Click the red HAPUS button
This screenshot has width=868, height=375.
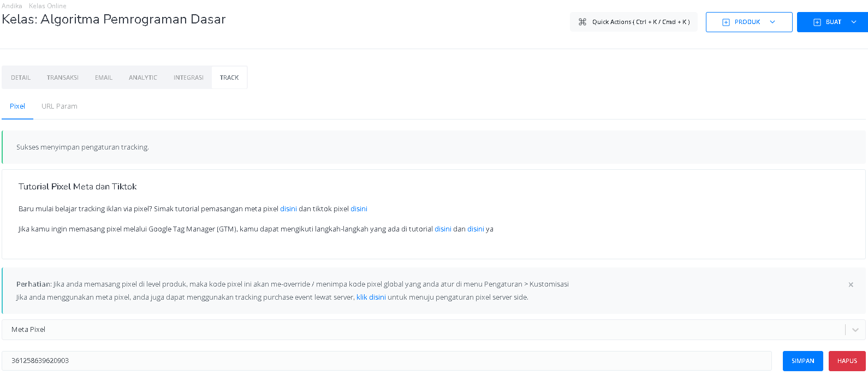(x=847, y=361)
